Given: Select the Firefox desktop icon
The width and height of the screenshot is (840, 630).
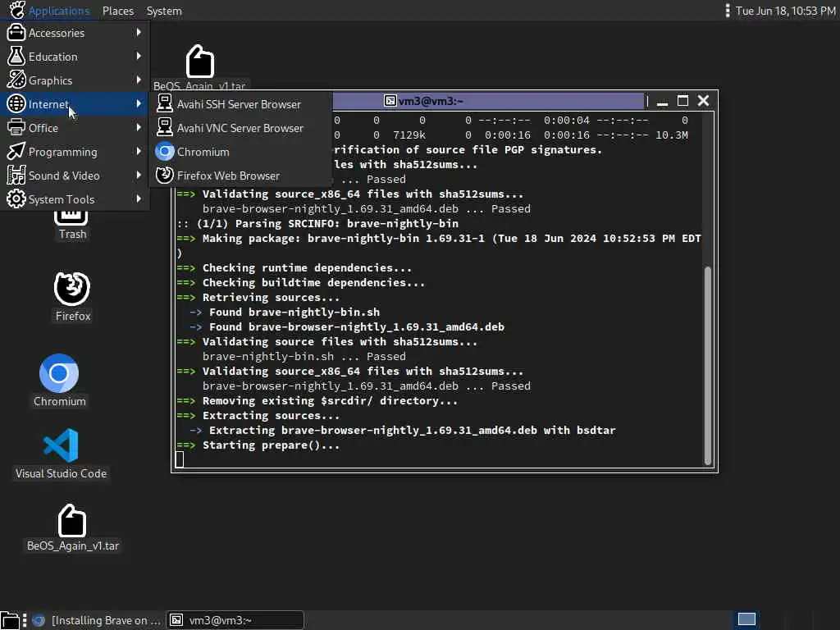Looking at the screenshot, I should (x=72, y=296).
